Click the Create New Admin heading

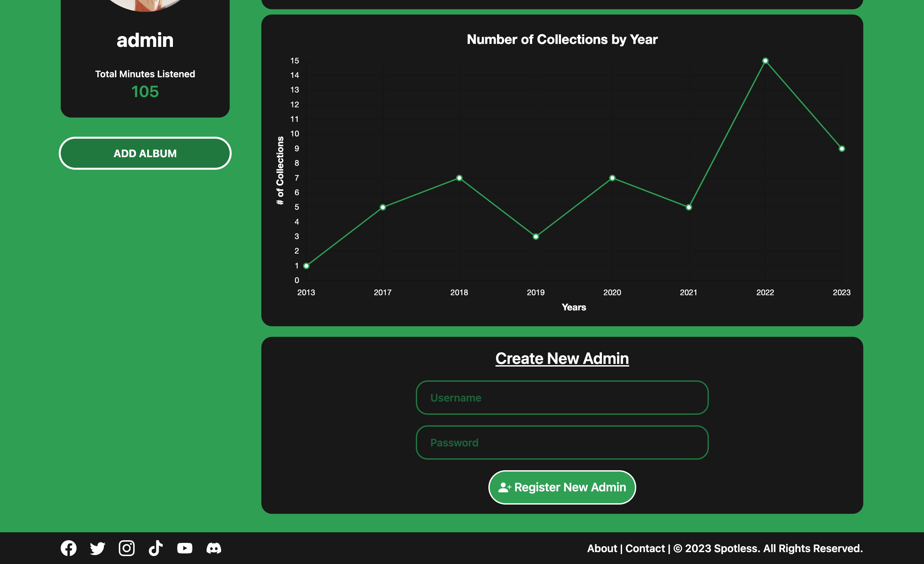point(562,358)
